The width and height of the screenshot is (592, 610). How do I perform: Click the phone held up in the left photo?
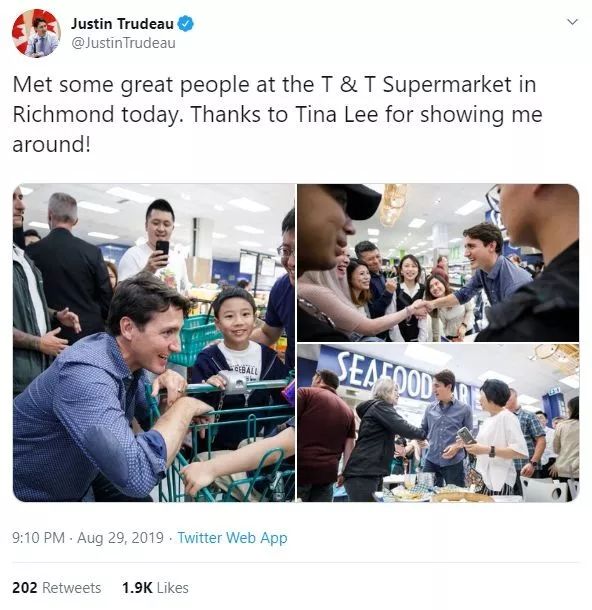point(162,250)
